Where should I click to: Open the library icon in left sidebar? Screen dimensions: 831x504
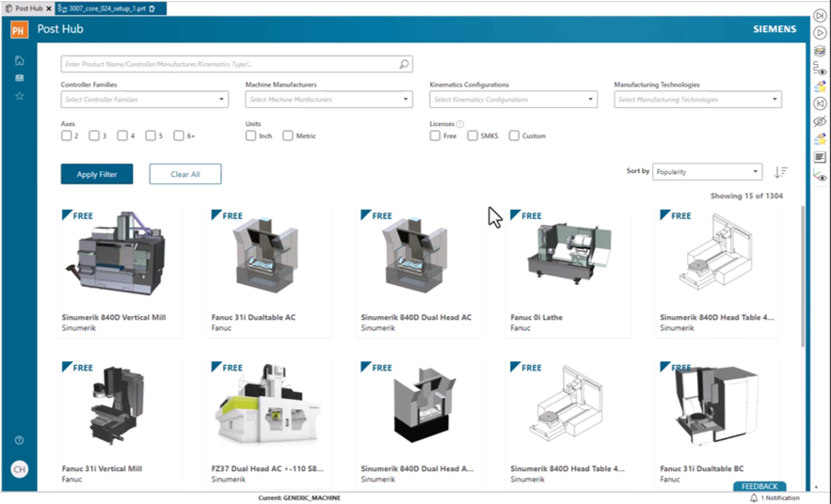tap(20, 78)
